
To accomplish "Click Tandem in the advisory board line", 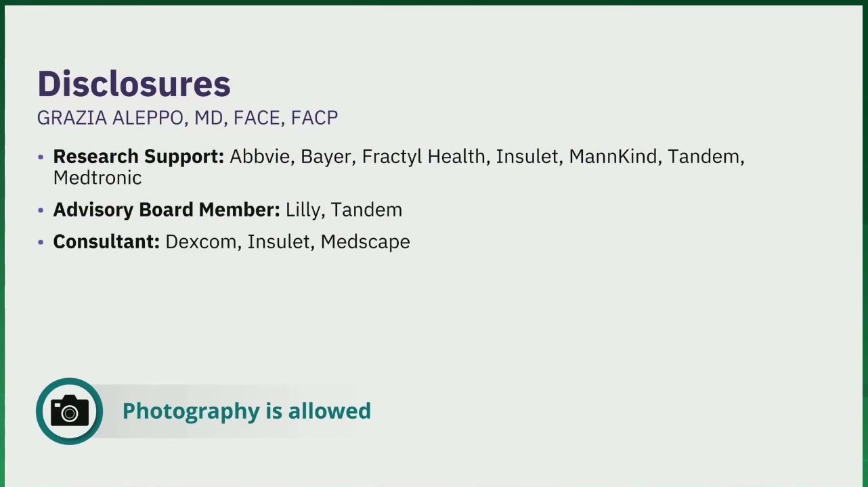I will [x=367, y=210].
